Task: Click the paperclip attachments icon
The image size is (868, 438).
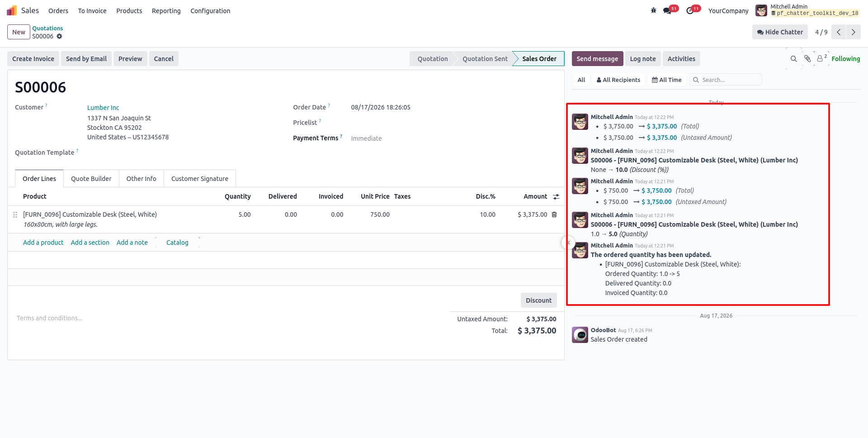Action: click(807, 59)
